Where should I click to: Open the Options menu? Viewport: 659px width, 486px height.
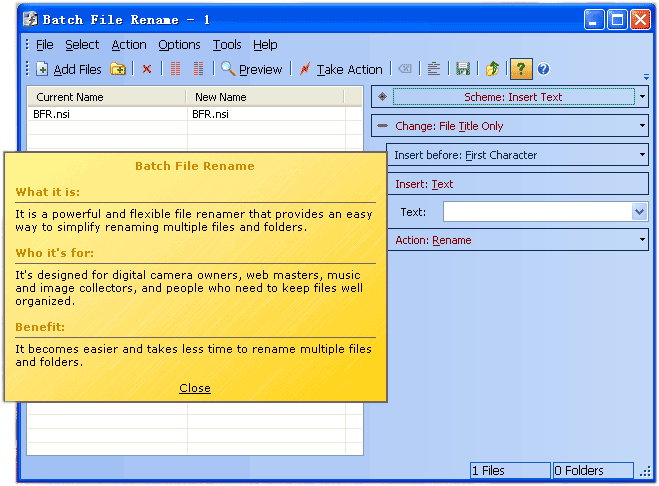point(179,45)
